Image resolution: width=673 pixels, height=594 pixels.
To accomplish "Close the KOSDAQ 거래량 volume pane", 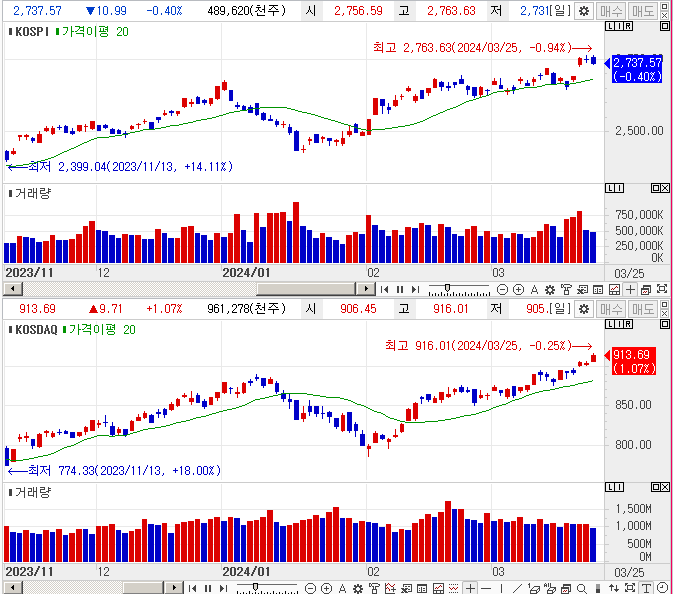I will 665,487.
